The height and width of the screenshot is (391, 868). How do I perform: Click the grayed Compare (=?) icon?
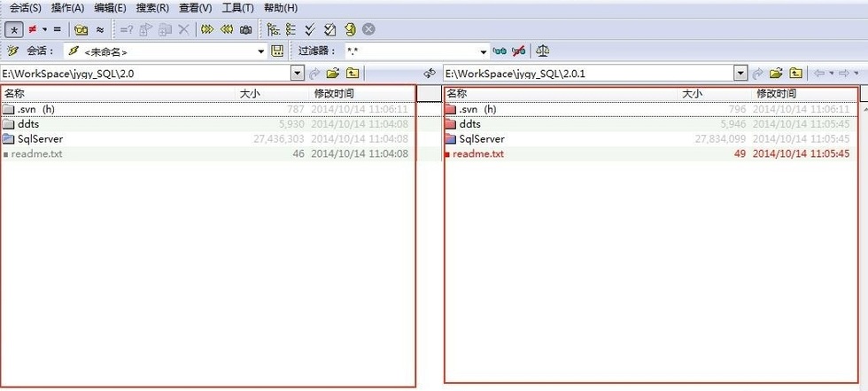126,29
